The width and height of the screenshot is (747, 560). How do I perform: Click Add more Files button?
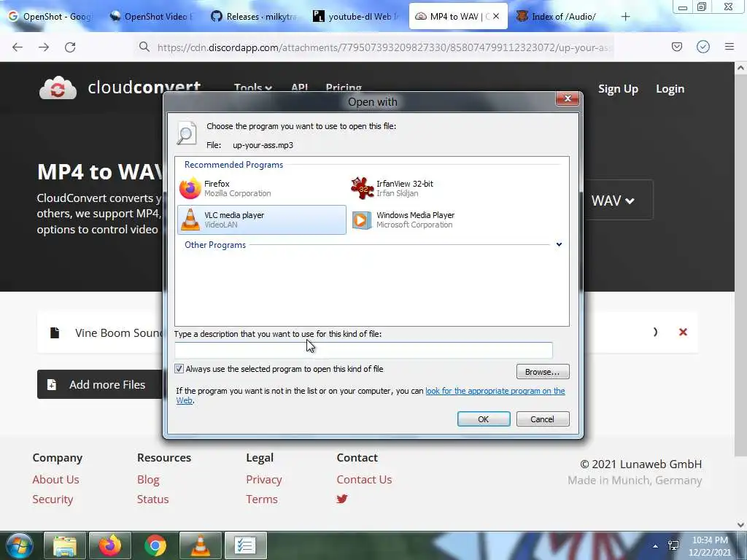99,384
